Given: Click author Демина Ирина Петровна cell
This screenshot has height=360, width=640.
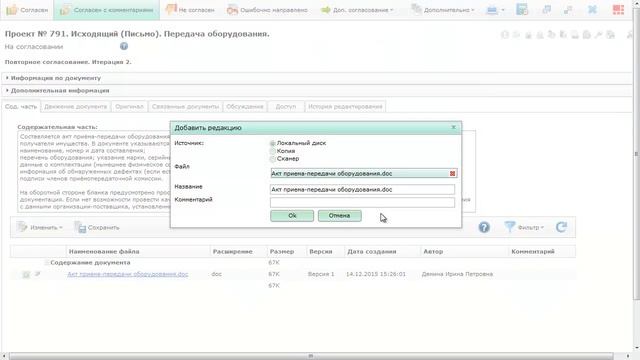Looking at the screenshot, I should [x=457, y=274].
